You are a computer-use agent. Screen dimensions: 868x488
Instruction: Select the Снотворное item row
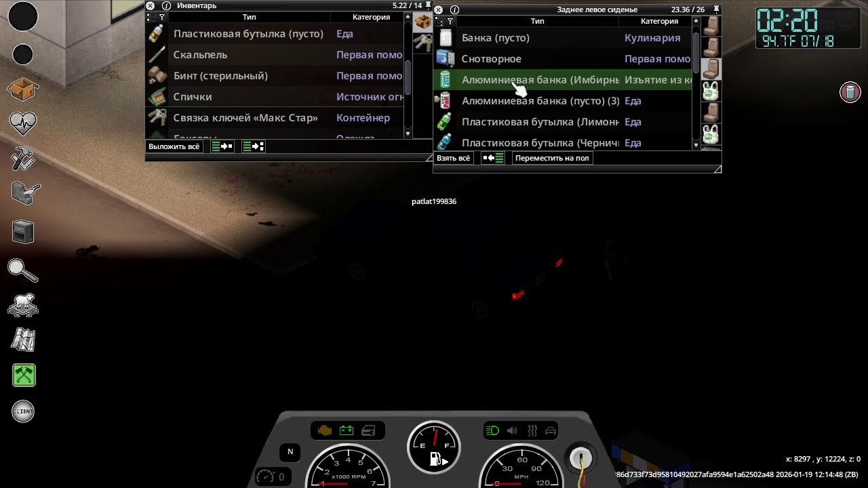[x=563, y=59]
